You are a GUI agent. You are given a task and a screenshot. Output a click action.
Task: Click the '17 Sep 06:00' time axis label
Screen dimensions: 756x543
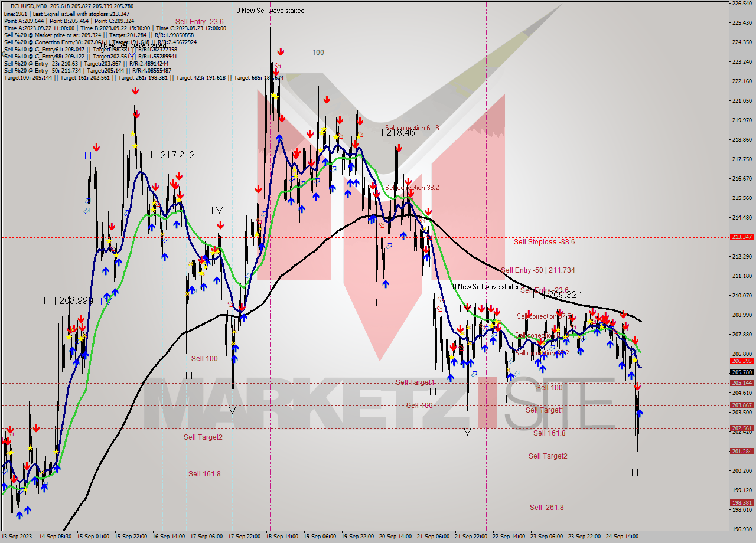(207, 537)
